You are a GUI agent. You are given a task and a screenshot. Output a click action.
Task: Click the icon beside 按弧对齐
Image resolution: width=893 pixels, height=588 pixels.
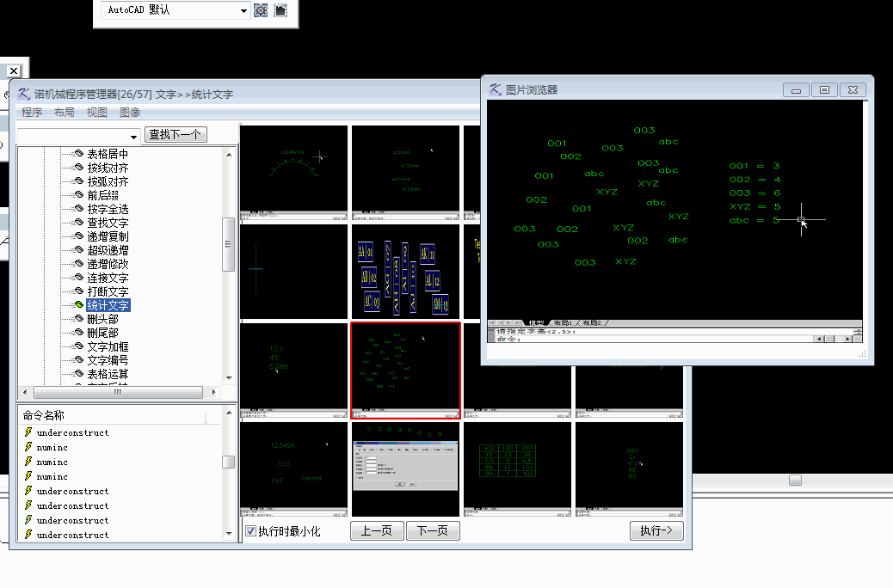tap(79, 181)
